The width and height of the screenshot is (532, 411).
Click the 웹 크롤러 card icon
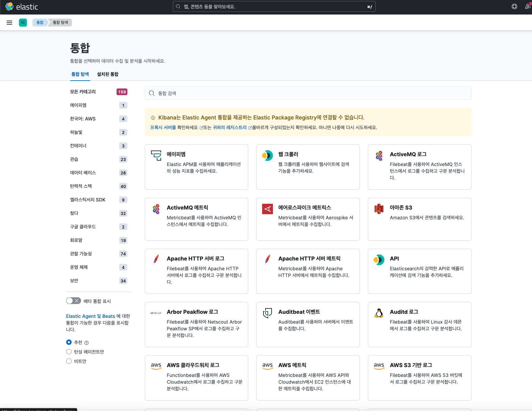click(268, 156)
